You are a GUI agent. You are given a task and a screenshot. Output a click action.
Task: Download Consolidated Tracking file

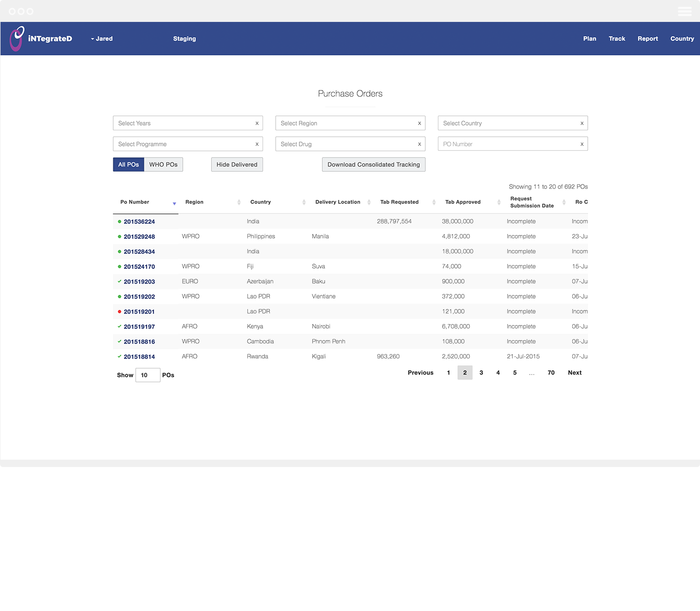pyautogui.click(x=373, y=164)
